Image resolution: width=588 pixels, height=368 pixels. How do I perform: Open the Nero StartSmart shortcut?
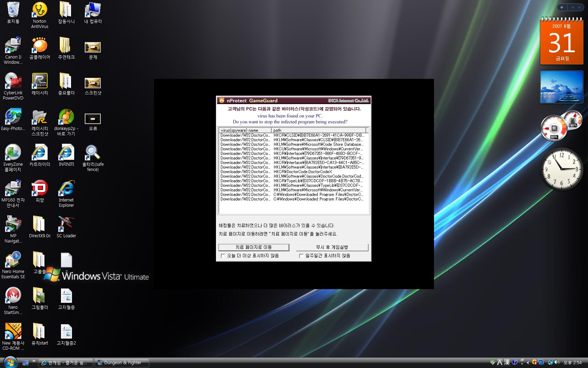pyautogui.click(x=13, y=301)
